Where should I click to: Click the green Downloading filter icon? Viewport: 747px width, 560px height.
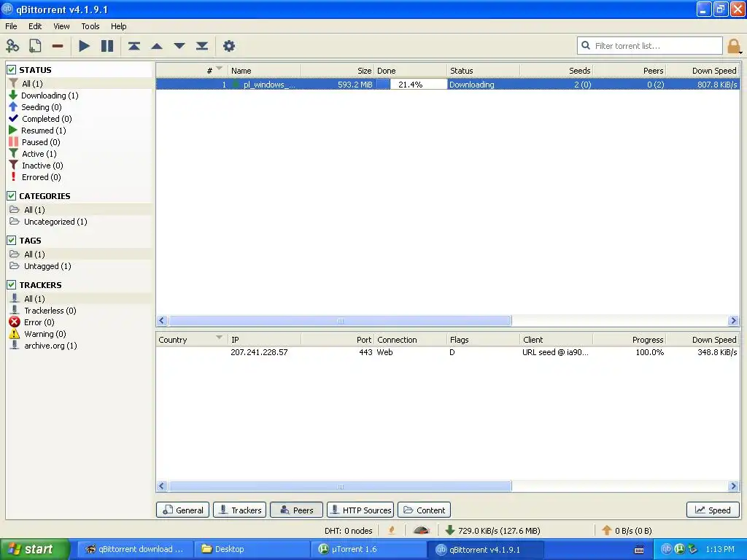point(13,96)
